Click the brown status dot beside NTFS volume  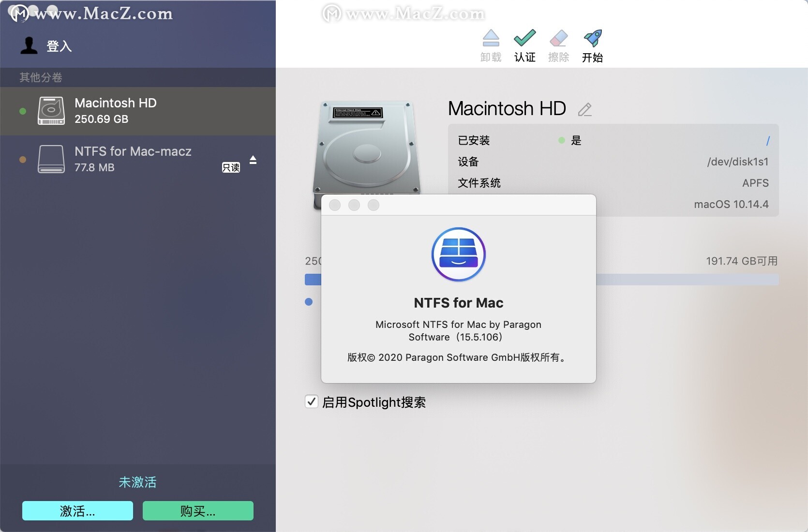[x=23, y=160]
